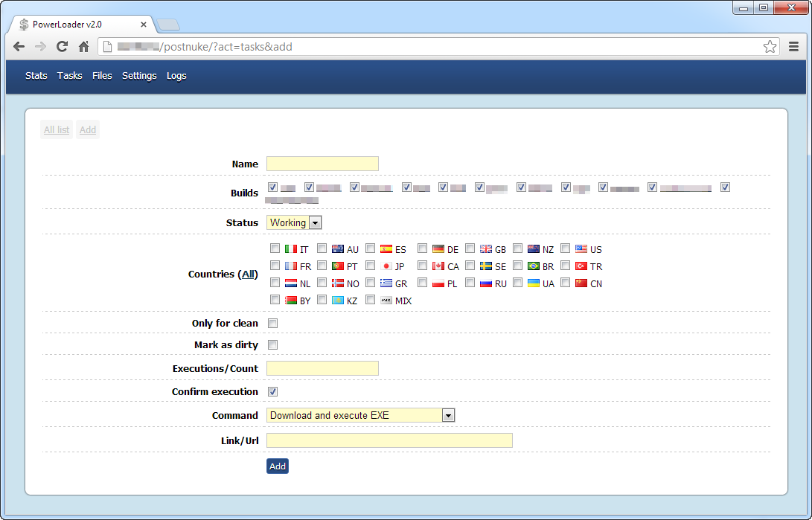The height and width of the screenshot is (520, 812).
Task: Focus the Link/Url input field
Action: [389, 440]
